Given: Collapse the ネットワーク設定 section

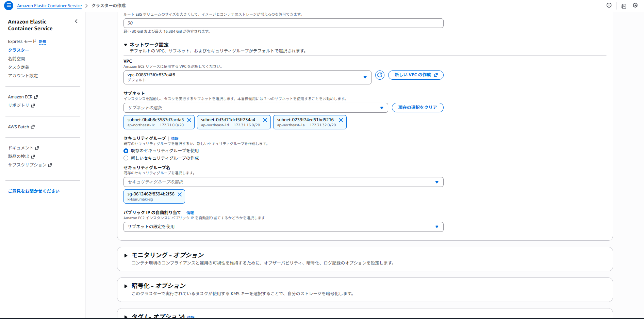Looking at the screenshot, I should (x=126, y=45).
